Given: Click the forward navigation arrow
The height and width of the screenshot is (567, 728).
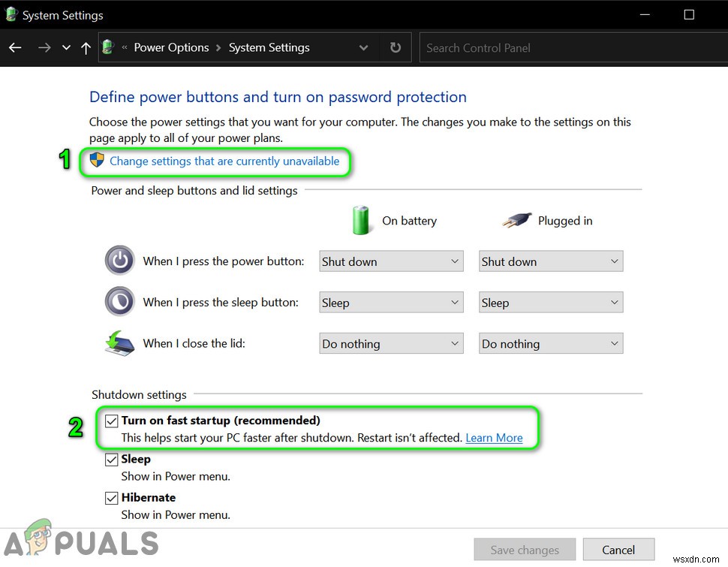Looking at the screenshot, I should [x=44, y=47].
